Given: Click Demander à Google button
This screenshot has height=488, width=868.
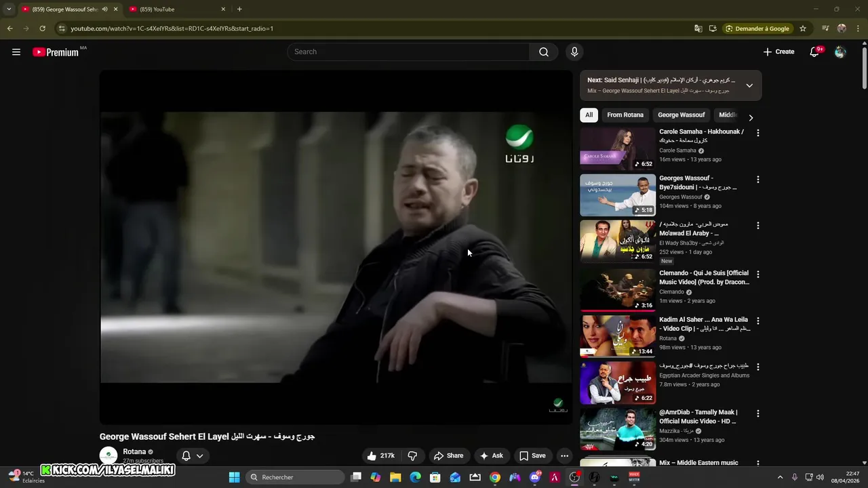Looking at the screenshot, I should click(757, 28).
